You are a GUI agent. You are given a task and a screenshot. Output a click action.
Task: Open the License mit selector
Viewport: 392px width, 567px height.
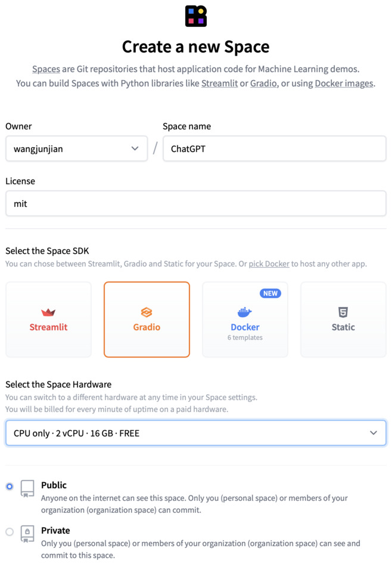pyautogui.click(x=196, y=204)
